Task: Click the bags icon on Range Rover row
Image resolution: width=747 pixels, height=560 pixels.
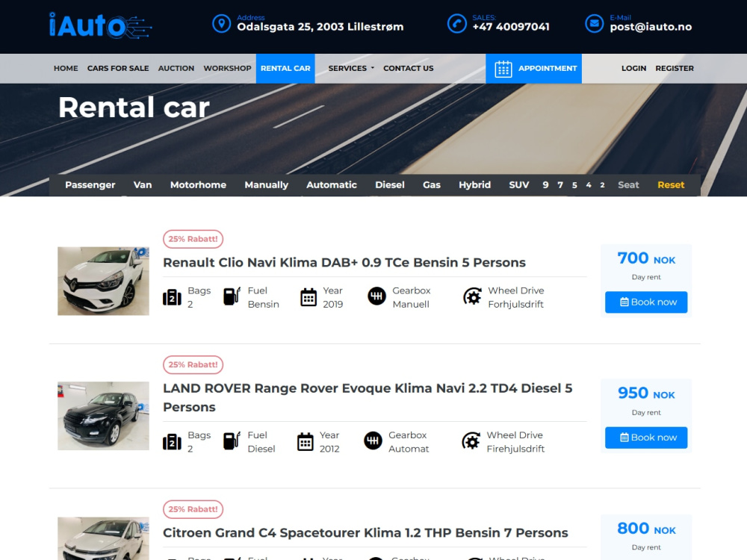Action: 172,442
